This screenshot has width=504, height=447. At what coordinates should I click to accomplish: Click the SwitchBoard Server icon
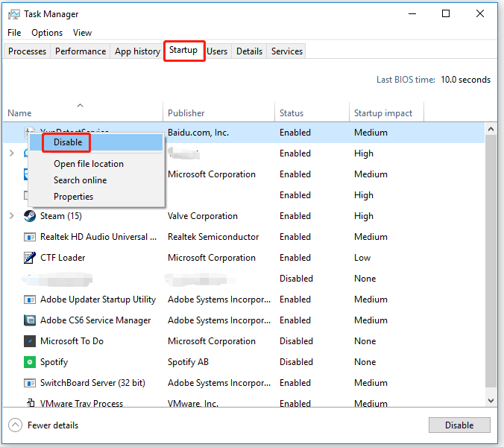[x=30, y=383]
